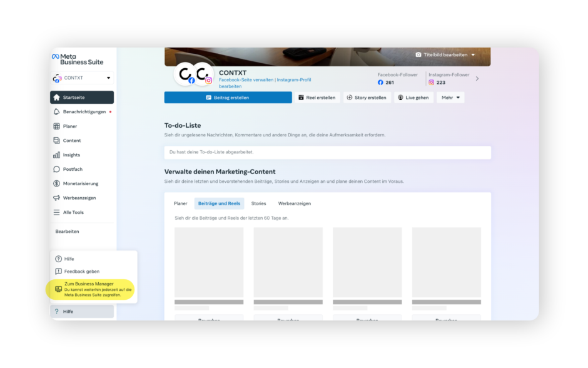Click the Monetarisierung dollar icon
Viewport: 588px width, 368px height.
click(x=57, y=183)
